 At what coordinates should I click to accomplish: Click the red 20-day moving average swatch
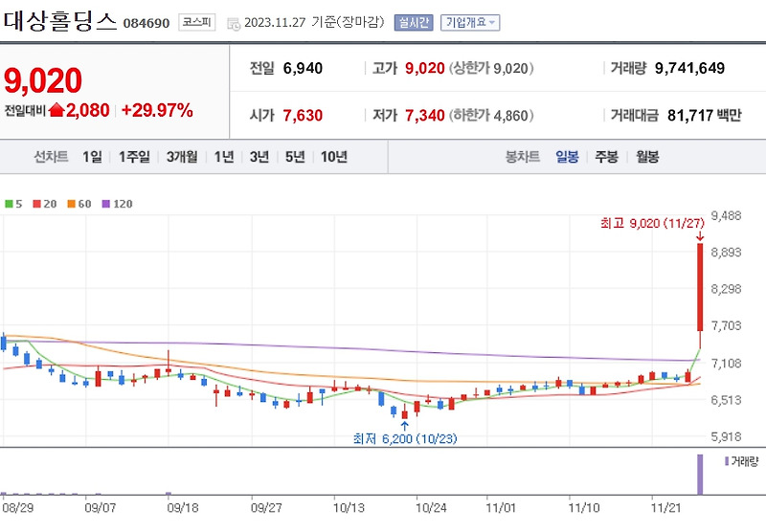point(36,204)
